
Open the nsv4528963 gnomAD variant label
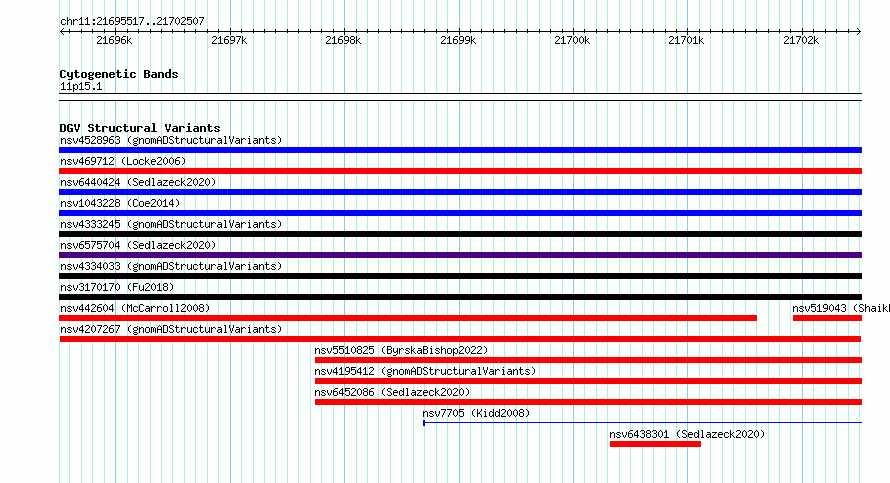point(171,140)
